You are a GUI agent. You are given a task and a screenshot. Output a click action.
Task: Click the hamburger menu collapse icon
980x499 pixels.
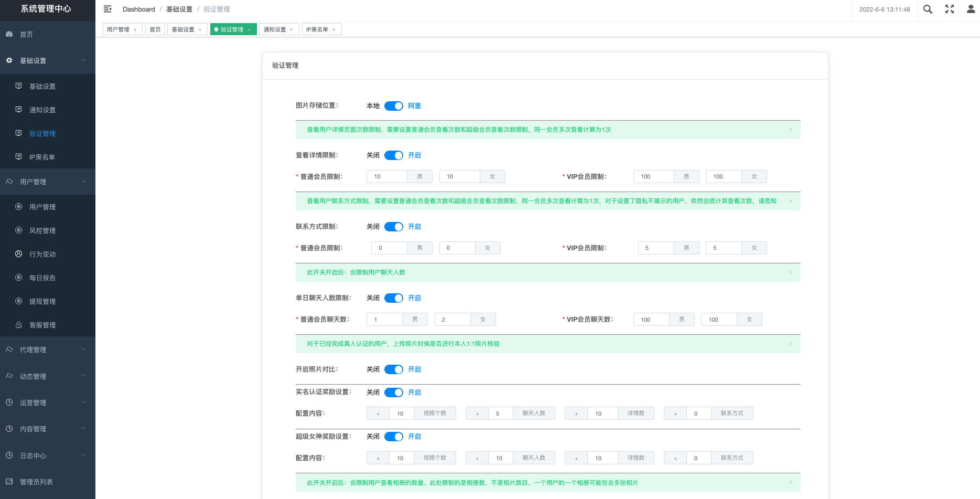click(x=107, y=9)
